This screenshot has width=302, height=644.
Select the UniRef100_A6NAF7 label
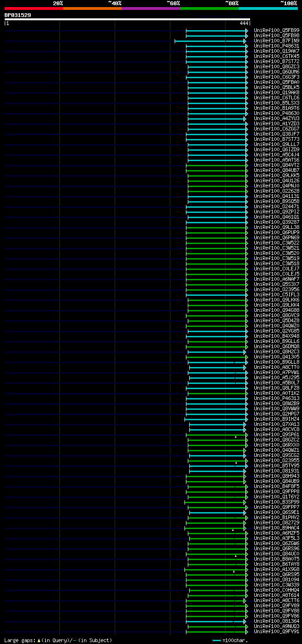277,279
